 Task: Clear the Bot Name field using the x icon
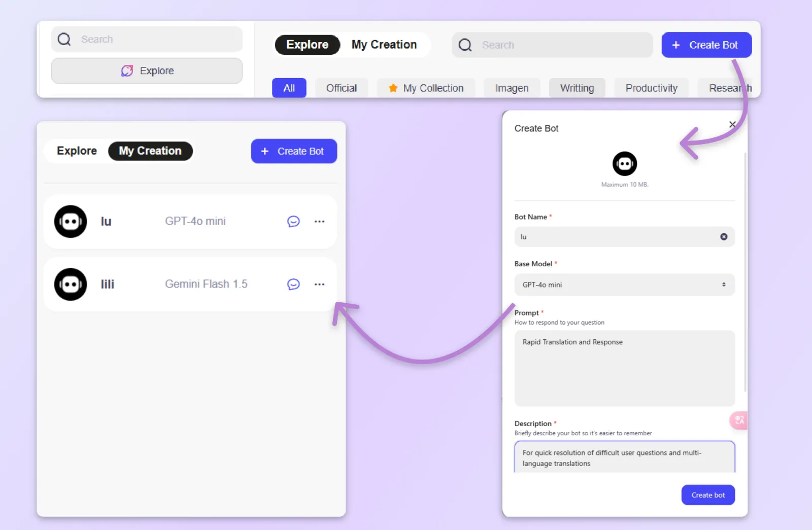coord(723,236)
